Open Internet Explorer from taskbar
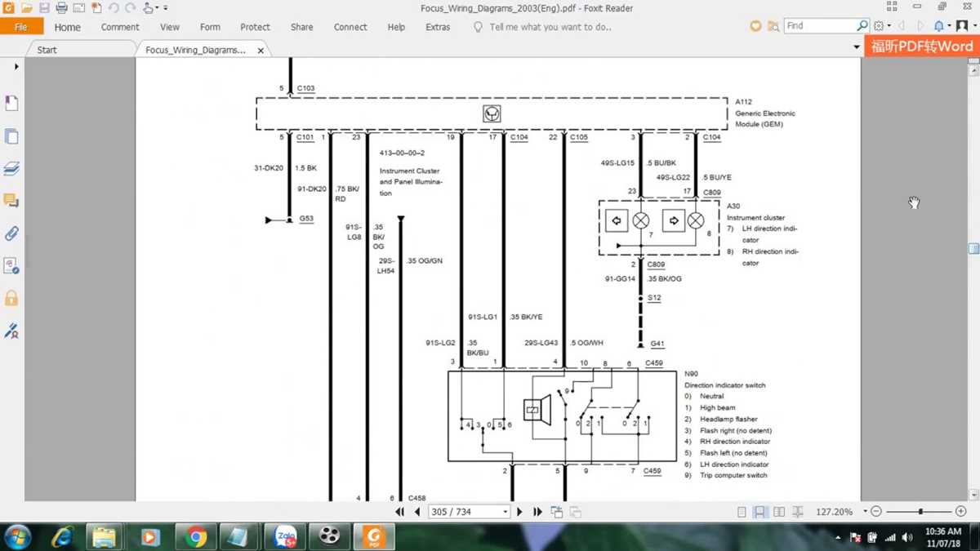The image size is (980, 551). (63, 537)
